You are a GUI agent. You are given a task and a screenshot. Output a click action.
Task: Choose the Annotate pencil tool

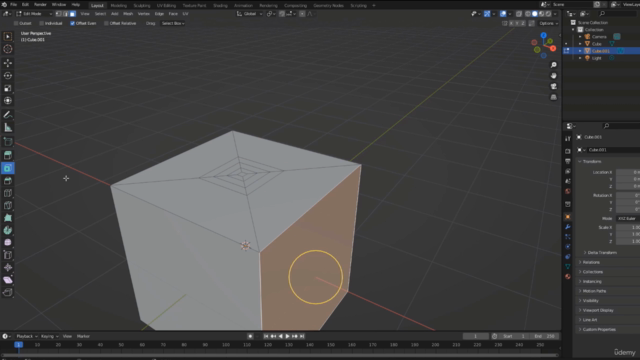8,115
